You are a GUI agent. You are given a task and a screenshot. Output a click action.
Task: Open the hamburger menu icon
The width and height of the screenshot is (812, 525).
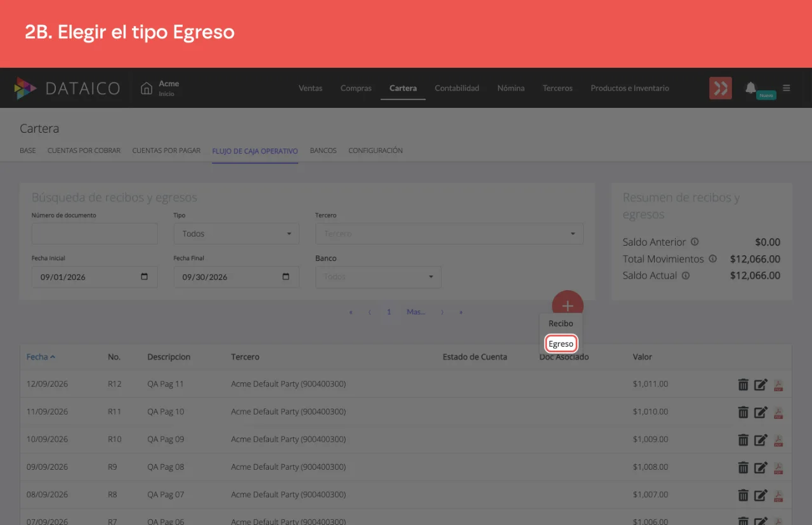[787, 88]
